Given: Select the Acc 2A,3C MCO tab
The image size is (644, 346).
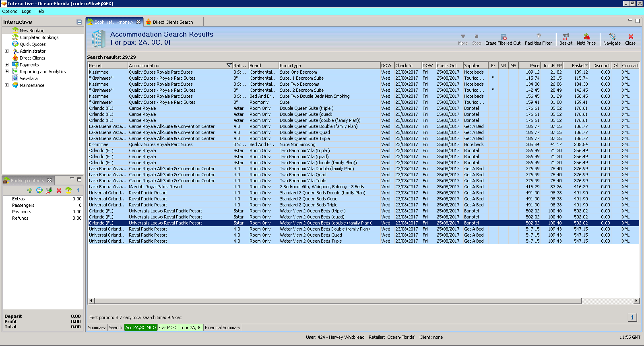Looking at the screenshot, I should click(140, 327).
